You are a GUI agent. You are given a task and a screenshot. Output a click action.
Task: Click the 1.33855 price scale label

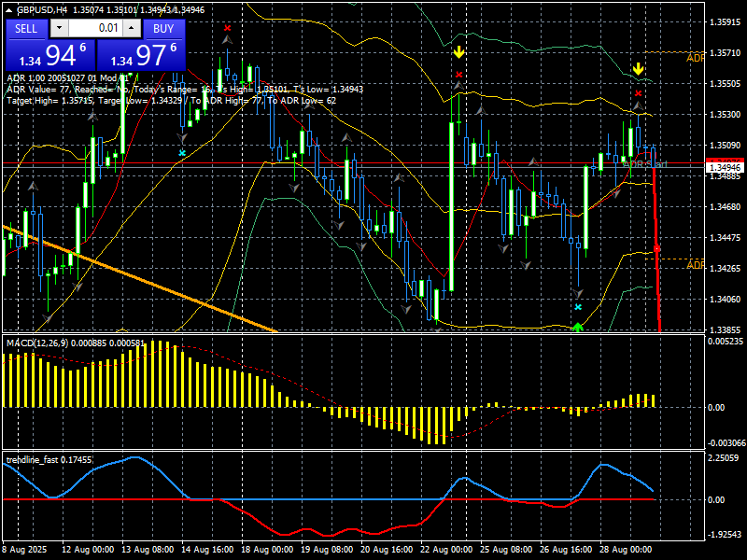[x=726, y=329]
